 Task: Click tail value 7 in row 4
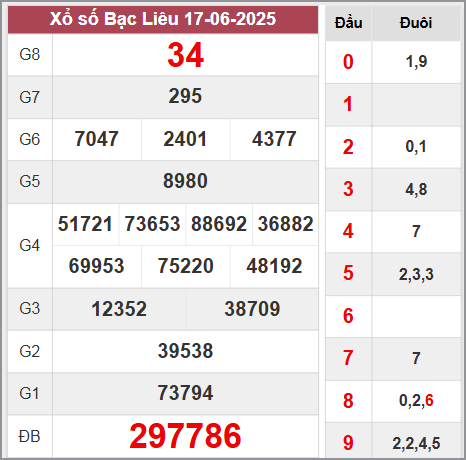[x=416, y=231]
